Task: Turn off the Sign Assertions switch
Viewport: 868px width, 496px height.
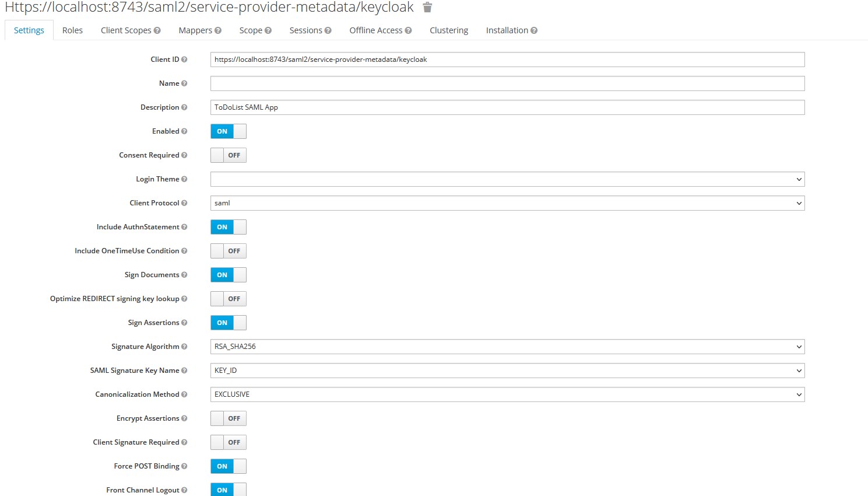Action: click(x=228, y=322)
